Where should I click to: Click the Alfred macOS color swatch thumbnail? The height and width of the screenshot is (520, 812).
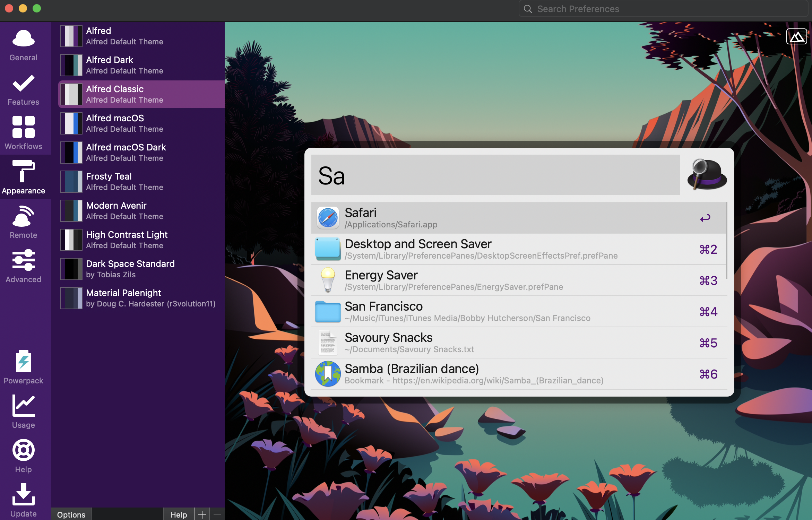tap(71, 123)
